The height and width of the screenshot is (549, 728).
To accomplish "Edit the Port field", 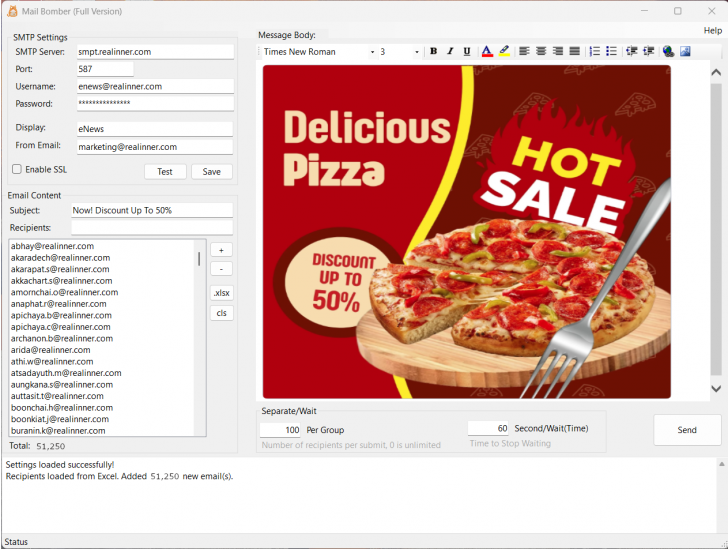I will pyautogui.click(x=105, y=69).
